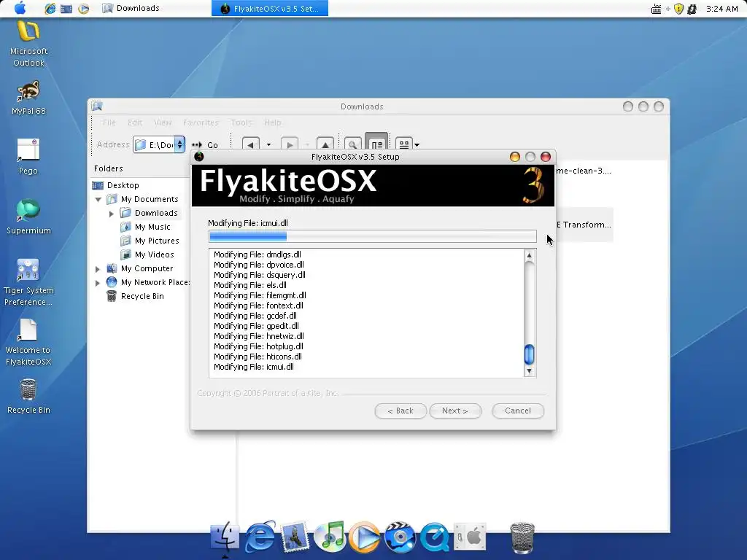Viewport: 747px width, 560px height.
Task: Open Favorites menu in Downloads window
Action: (201, 122)
